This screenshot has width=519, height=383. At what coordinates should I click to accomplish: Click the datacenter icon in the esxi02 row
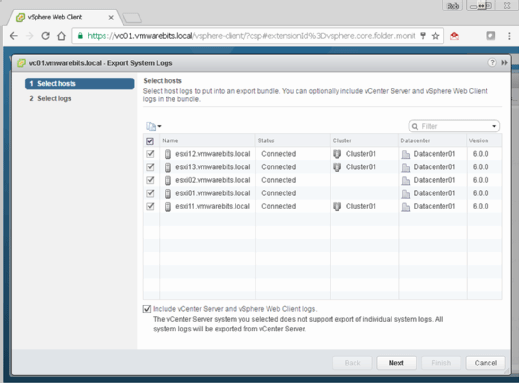point(406,181)
